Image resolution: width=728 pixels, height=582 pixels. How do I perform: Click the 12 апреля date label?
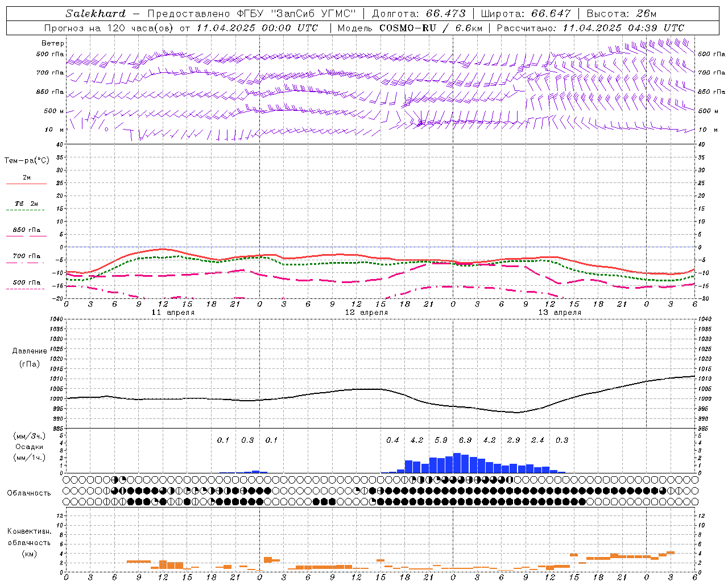366,312
